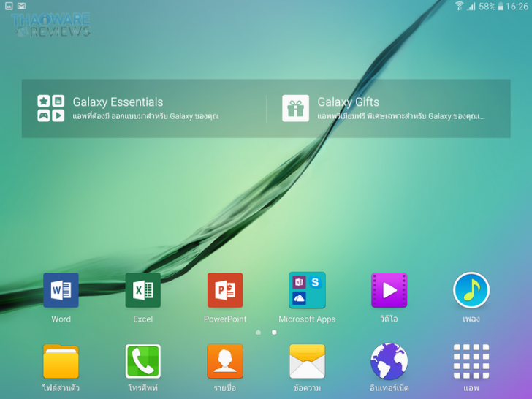Open the orange Contacts app

pyautogui.click(x=225, y=361)
